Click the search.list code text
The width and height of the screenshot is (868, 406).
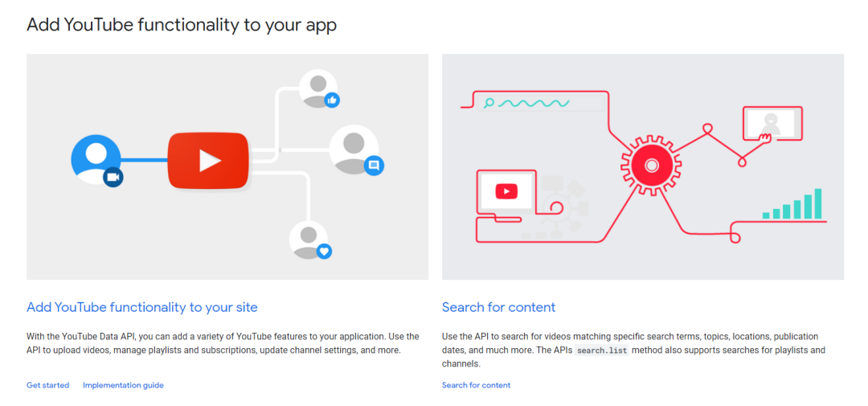[x=602, y=351]
